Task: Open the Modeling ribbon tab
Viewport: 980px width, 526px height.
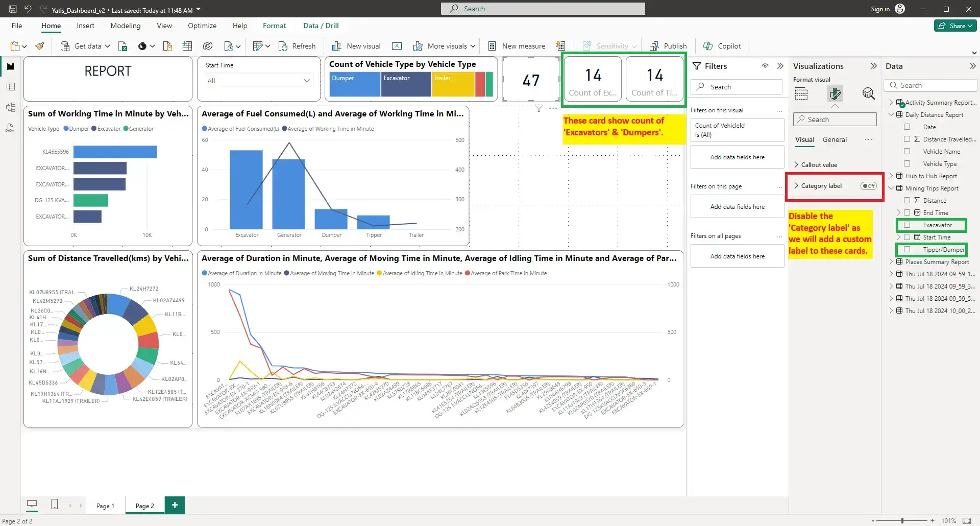Action: coord(125,26)
